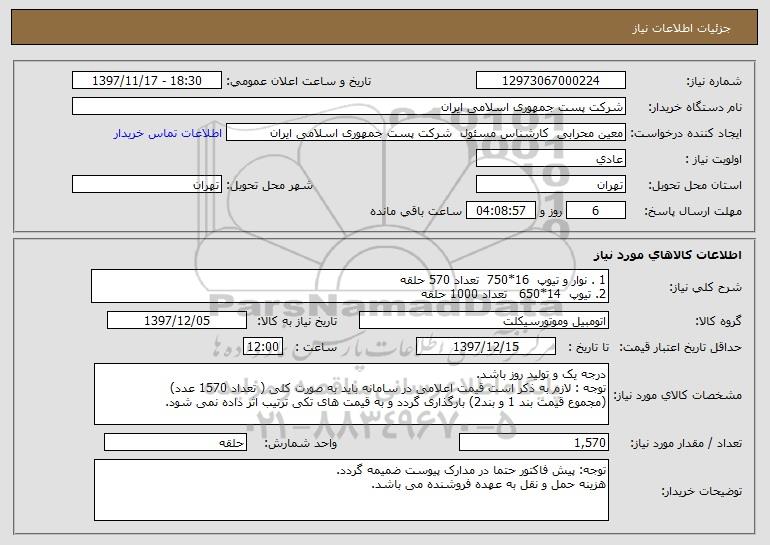Click the واحد شمارش field حلقه
Viewport: 770px width, 545px height.
[x=175, y=442]
